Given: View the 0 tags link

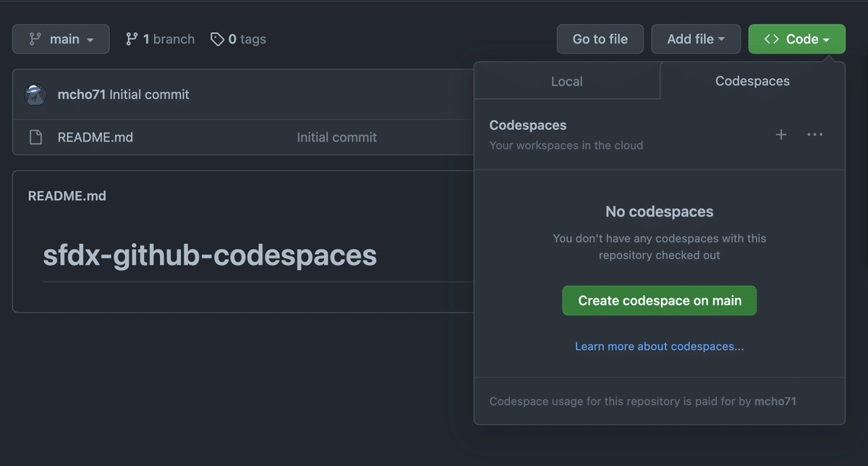Looking at the screenshot, I should [247, 39].
